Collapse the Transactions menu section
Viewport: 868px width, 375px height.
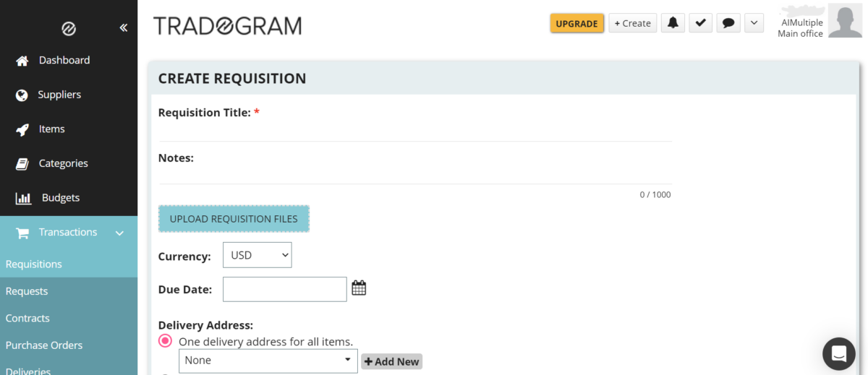point(119,233)
